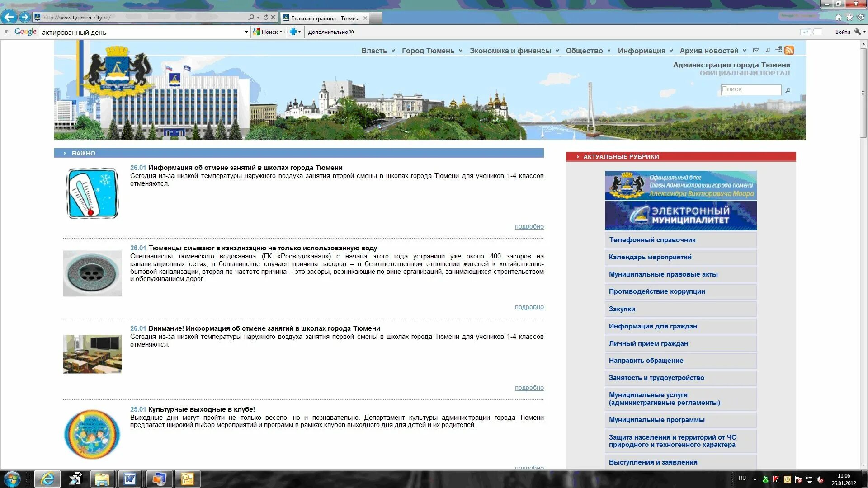Click Google toolbar search field

tap(142, 32)
